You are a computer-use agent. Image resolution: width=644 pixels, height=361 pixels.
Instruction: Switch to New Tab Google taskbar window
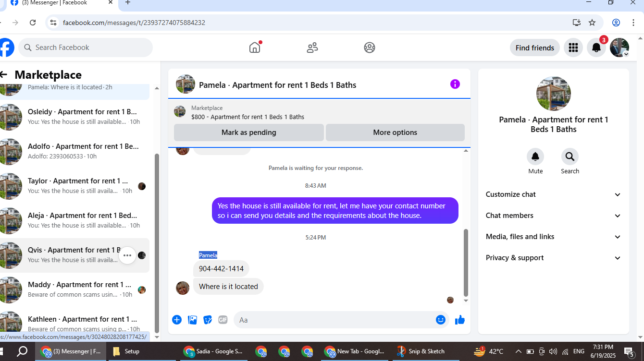coord(355,351)
